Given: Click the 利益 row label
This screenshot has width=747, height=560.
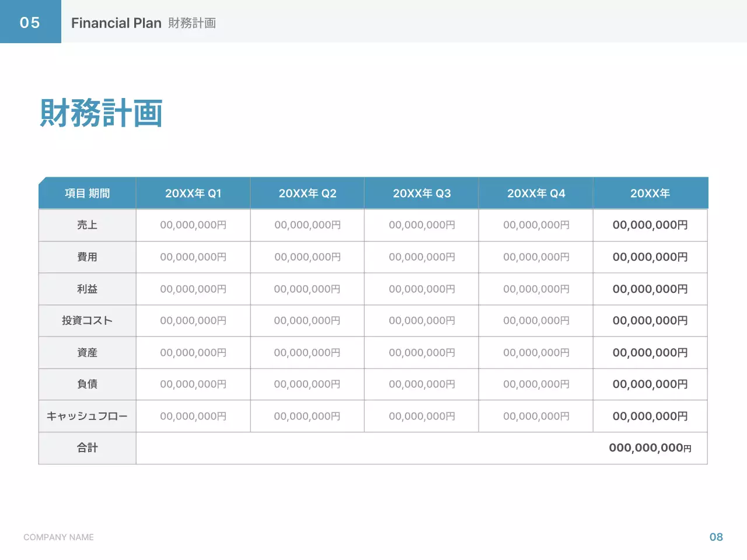Looking at the screenshot, I should (x=88, y=289).
